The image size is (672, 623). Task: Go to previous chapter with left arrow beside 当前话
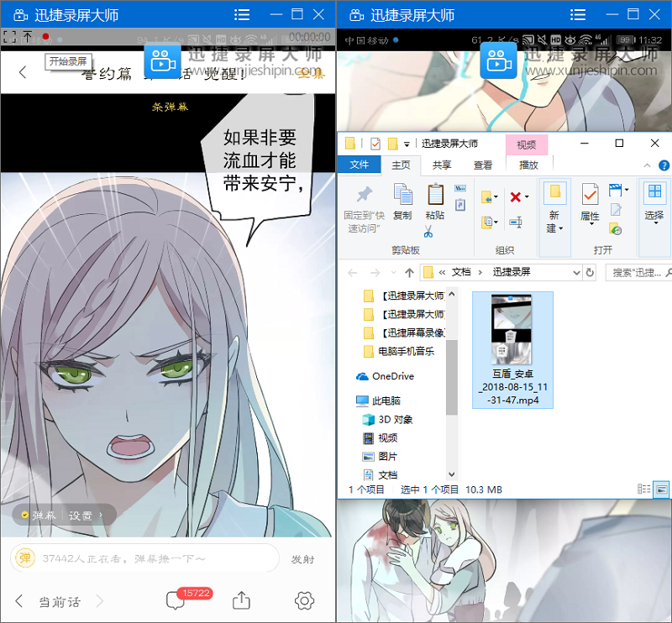18,601
